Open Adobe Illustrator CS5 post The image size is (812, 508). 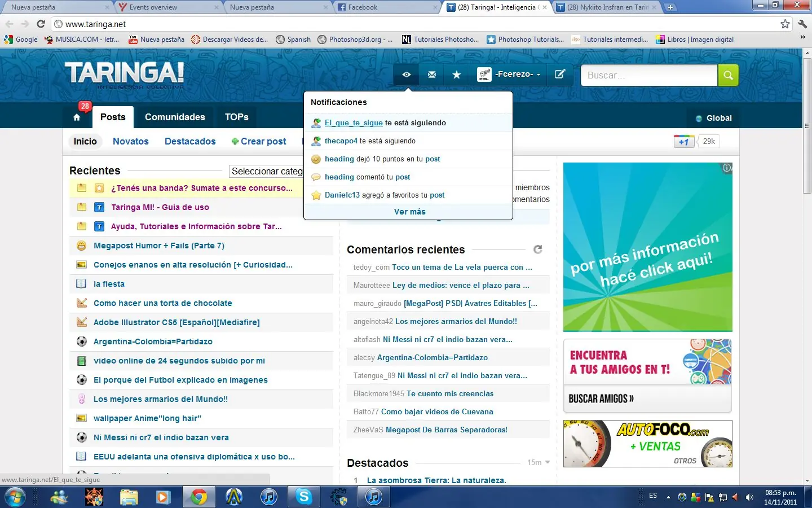(176, 322)
